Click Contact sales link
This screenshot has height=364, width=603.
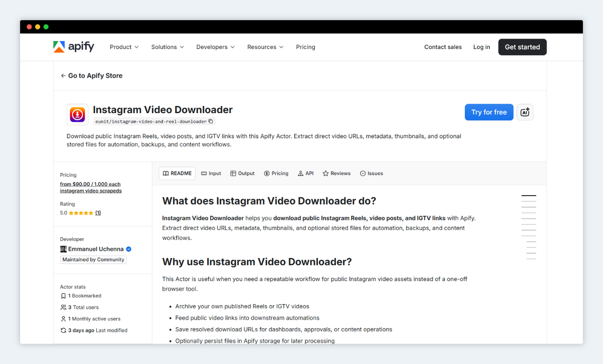[443, 47]
